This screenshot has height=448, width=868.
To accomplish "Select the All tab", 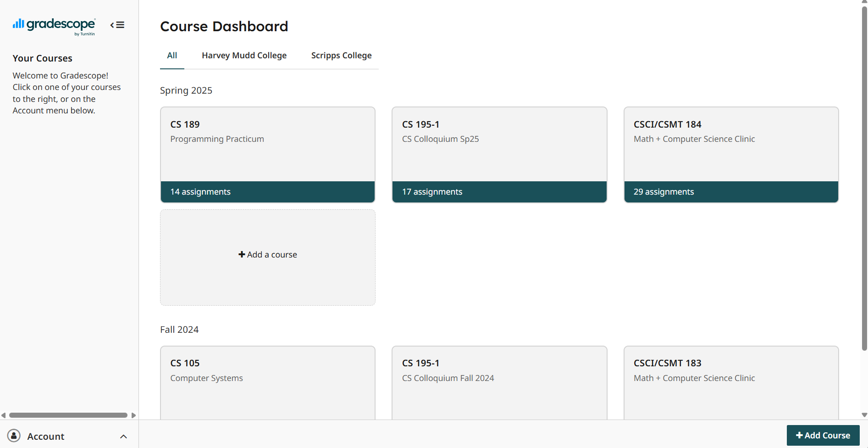I will pyautogui.click(x=172, y=56).
